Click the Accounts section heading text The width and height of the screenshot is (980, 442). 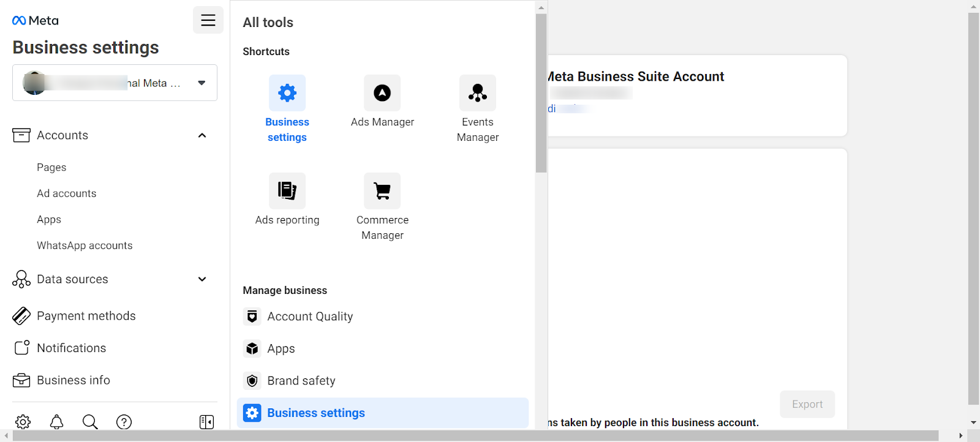click(x=62, y=135)
